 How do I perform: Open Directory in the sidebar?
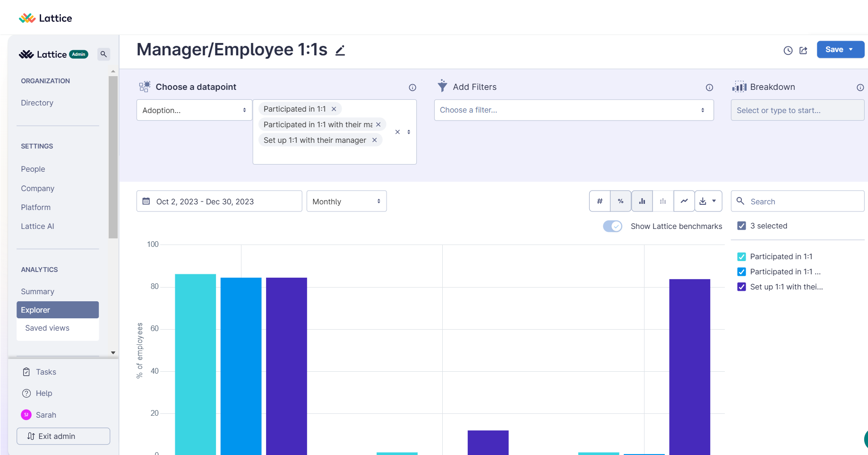37,103
